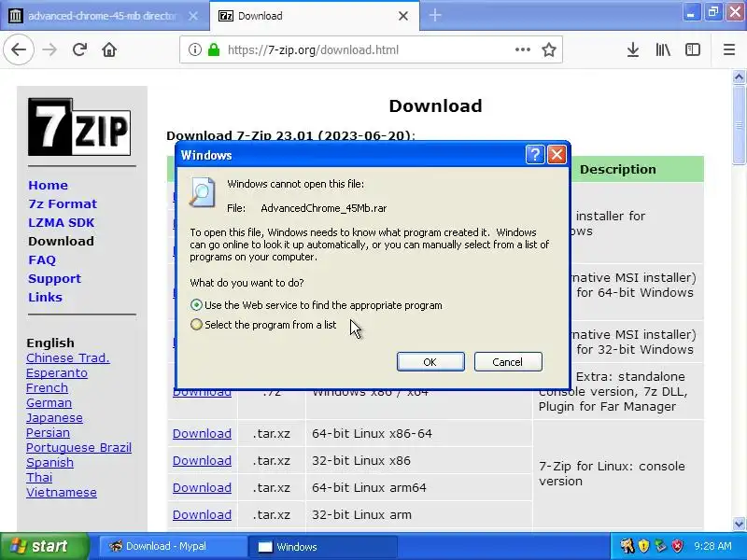Open a new tab with plus icon
Screen dimensions: 747x560
tap(435, 15)
